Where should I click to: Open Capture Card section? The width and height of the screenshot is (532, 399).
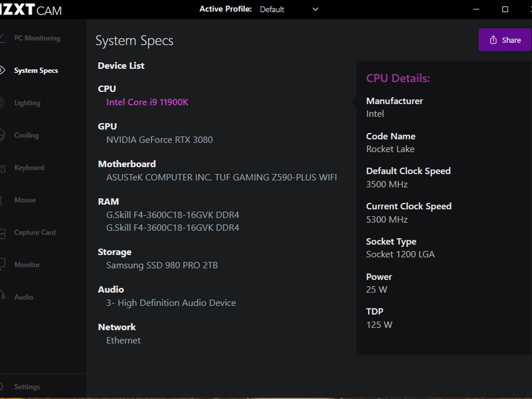(x=35, y=232)
